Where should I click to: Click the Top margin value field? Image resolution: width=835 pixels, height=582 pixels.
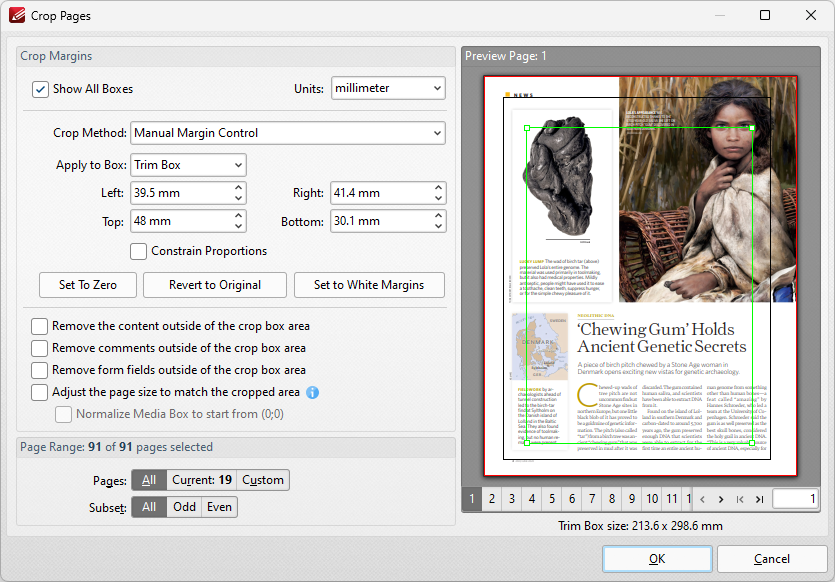tap(181, 221)
